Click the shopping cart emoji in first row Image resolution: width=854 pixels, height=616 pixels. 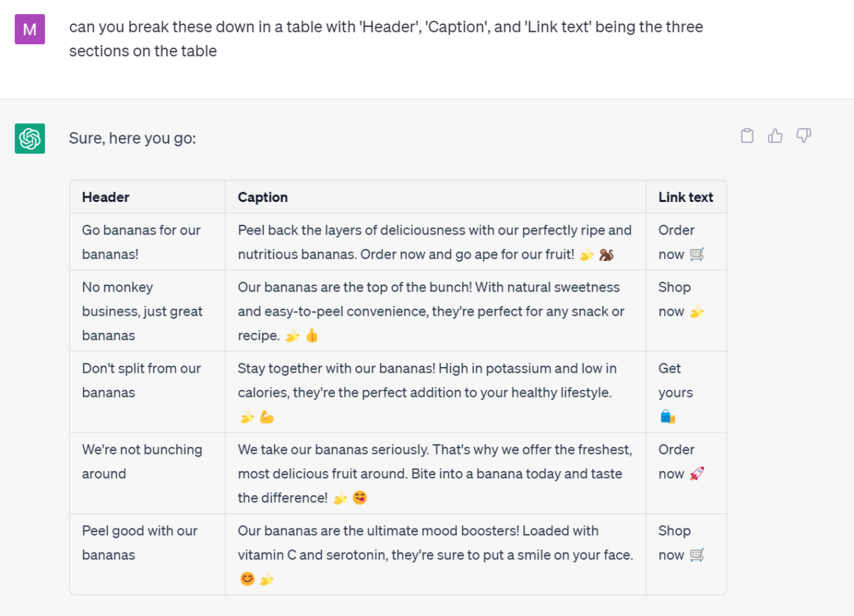click(x=697, y=255)
